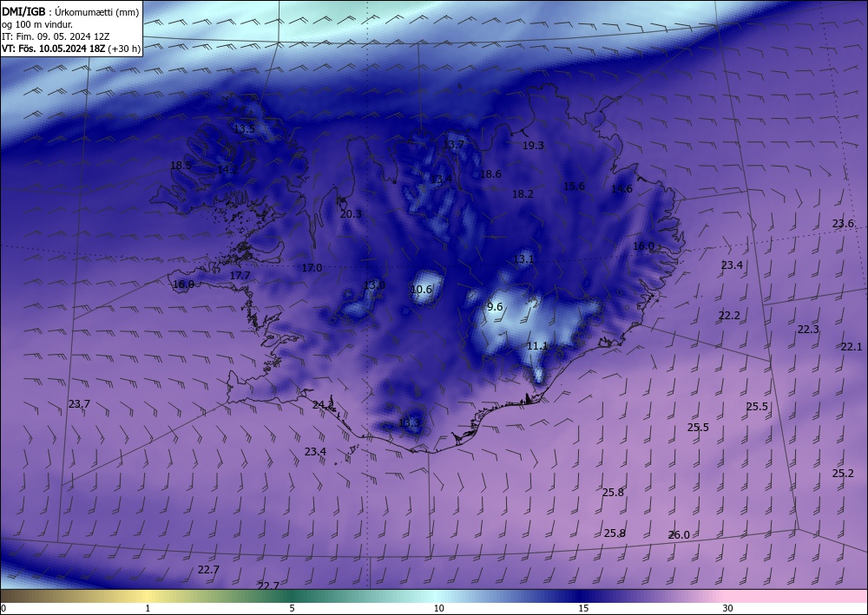Click the 25.2 value label
868x615 pixels.
(843, 473)
